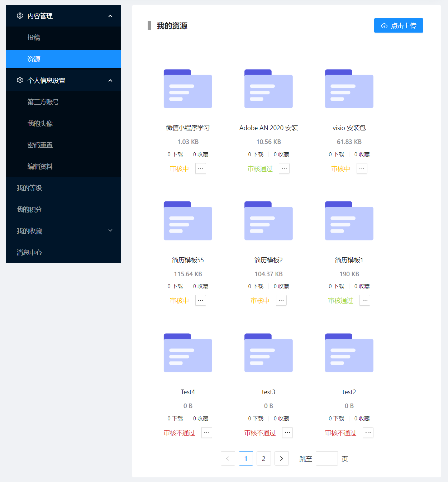Click gear icon beside 内容管理

click(x=20, y=16)
